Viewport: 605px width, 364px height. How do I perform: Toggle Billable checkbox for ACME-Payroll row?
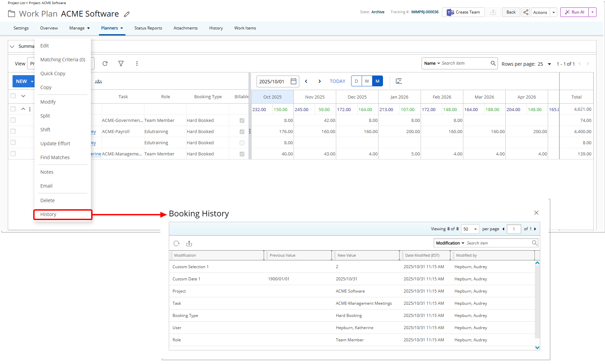[x=242, y=132]
